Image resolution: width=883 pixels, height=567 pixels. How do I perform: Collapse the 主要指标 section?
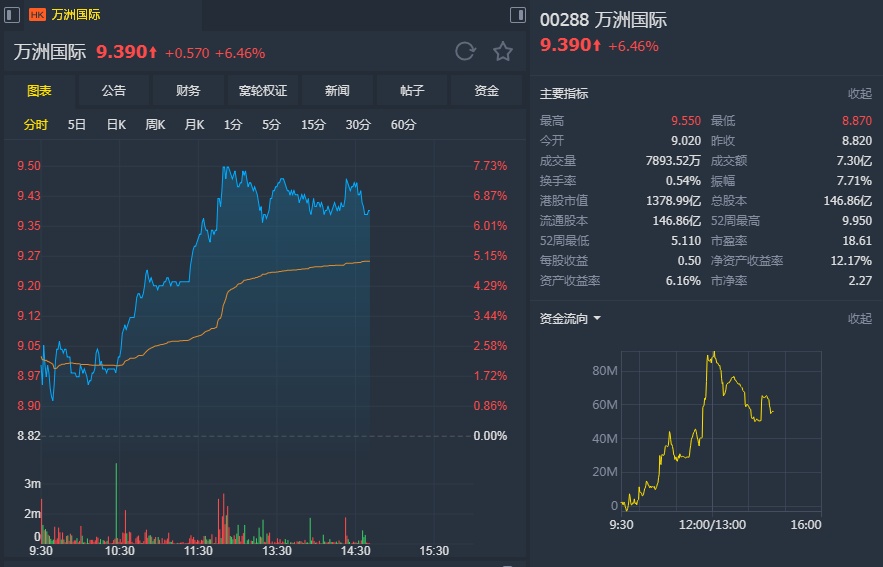tap(859, 94)
